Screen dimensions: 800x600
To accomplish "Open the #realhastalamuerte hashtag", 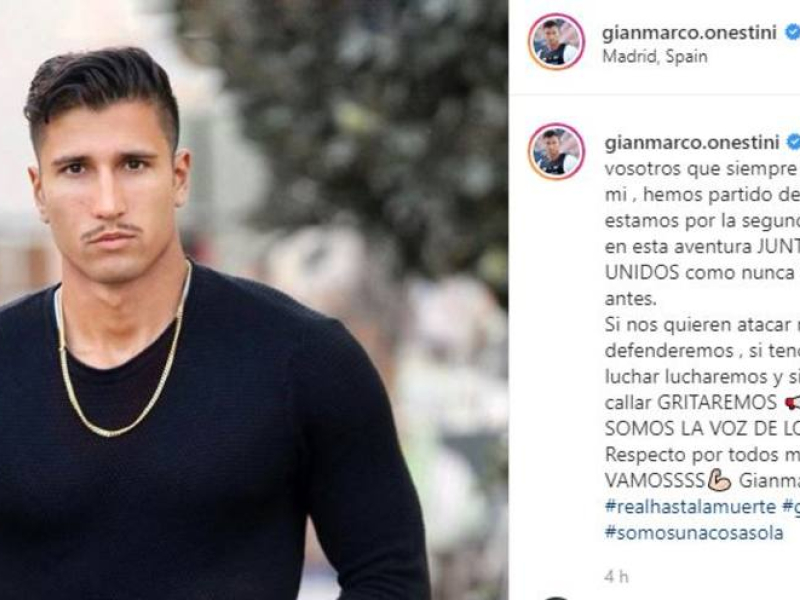I will pos(690,507).
